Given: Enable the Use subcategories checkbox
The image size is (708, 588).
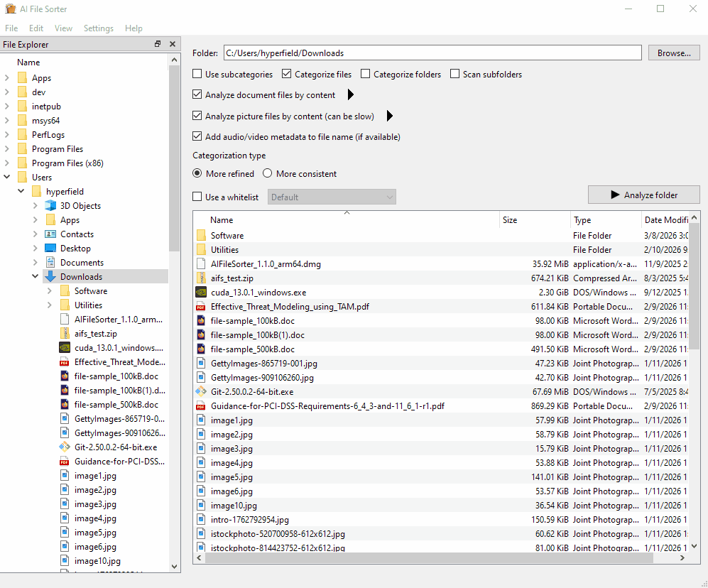Looking at the screenshot, I should pyautogui.click(x=197, y=75).
